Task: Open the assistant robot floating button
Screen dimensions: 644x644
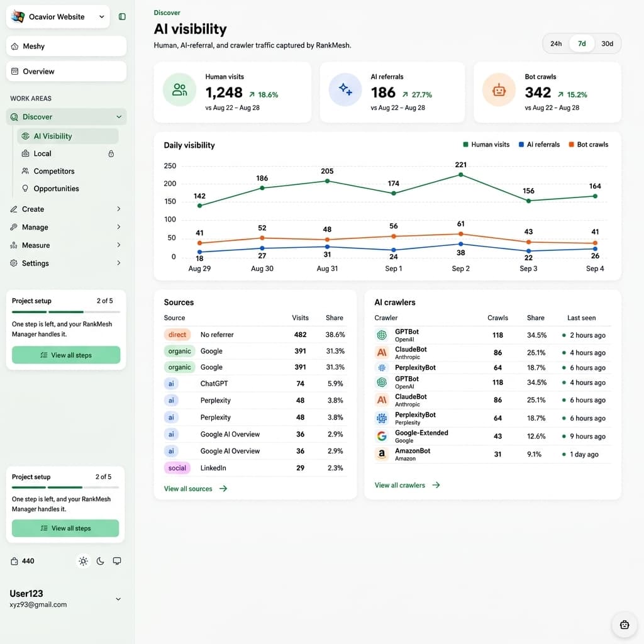Action: [625, 625]
